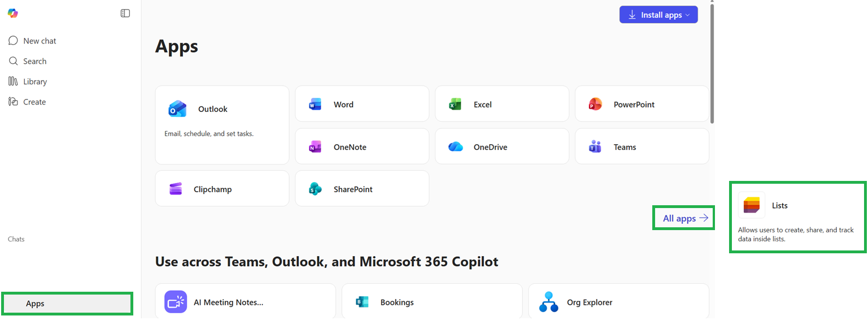Click the Outlook app icon
The width and height of the screenshot is (868, 320).
pyautogui.click(x=177, y=109)
